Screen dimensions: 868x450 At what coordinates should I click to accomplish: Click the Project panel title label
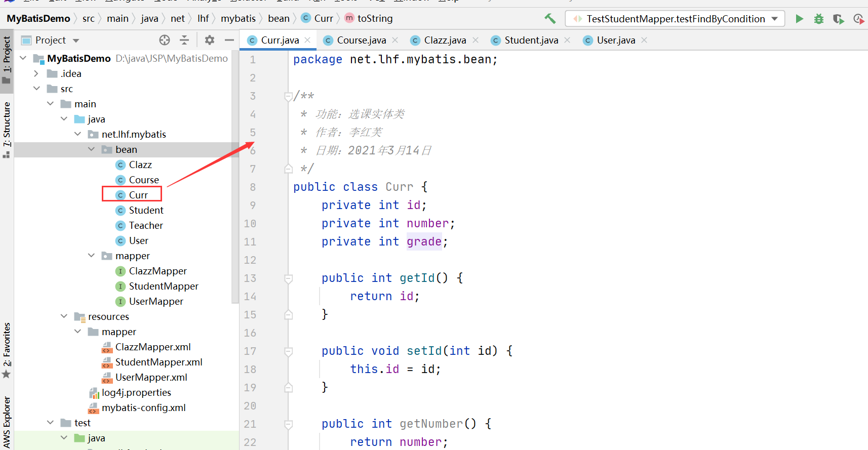pyautogui.click(x=51, y=40)
